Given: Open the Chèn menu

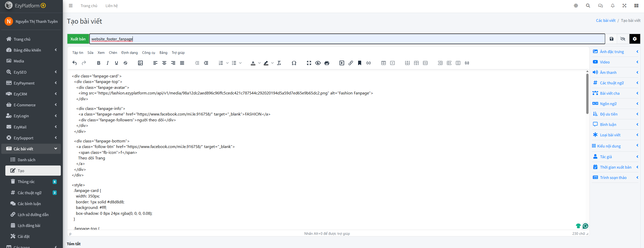Looking at the screenshot, I should [113, 53].
